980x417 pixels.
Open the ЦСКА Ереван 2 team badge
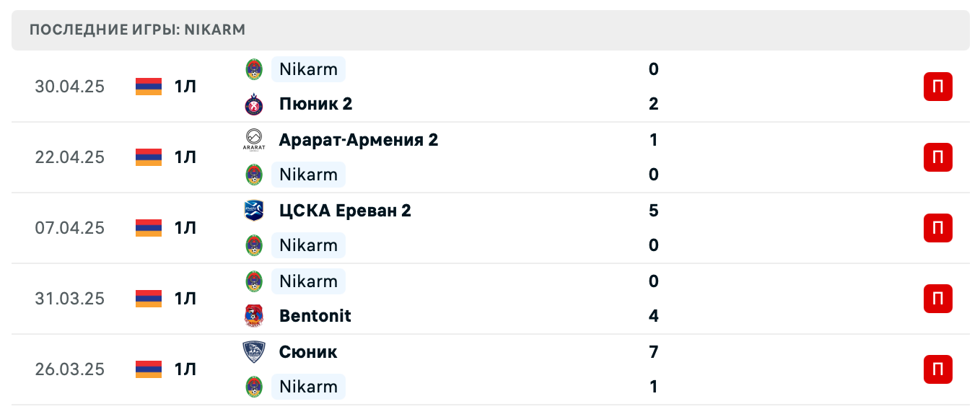254,210
